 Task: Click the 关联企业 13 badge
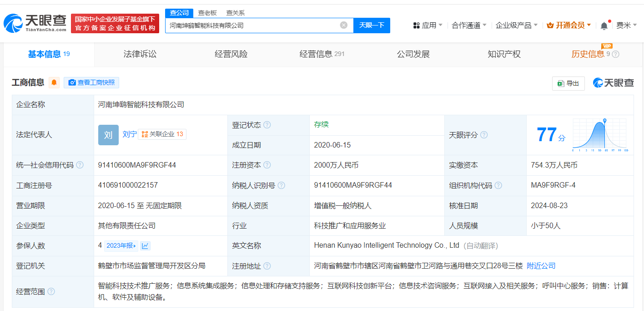[162, 134]
